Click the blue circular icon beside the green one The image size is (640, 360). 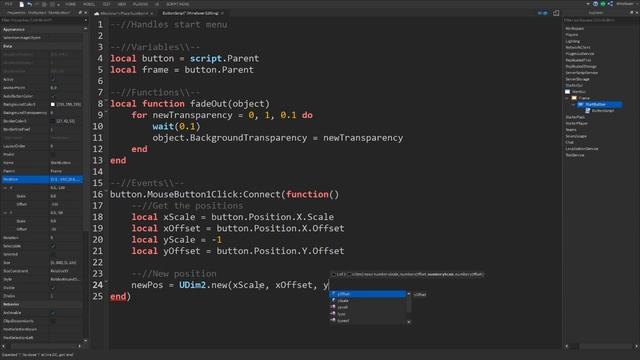pyautogui.click(x=596, y=4)
